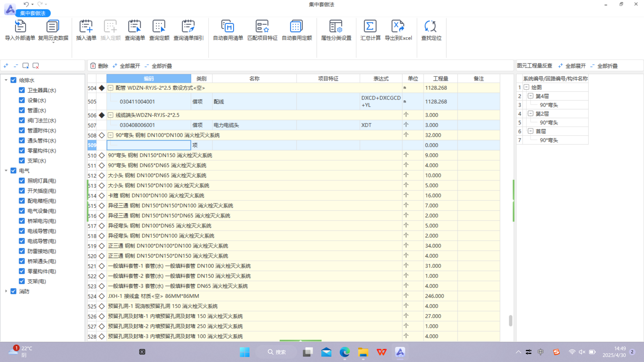Run 汇总计算
The width and height of the screenshot is (644, 362).
pyautogui.click(x=370, y=30)
